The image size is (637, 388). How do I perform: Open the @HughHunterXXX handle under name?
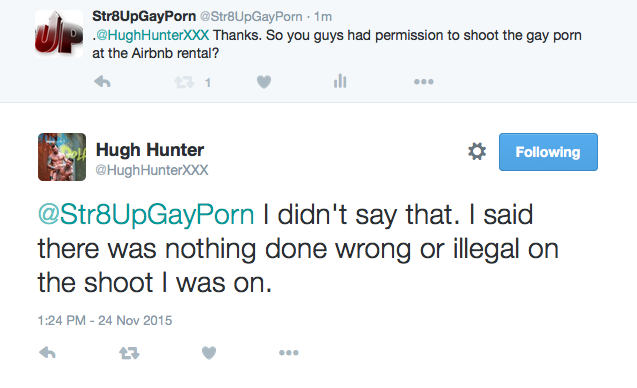click(152, 170)
